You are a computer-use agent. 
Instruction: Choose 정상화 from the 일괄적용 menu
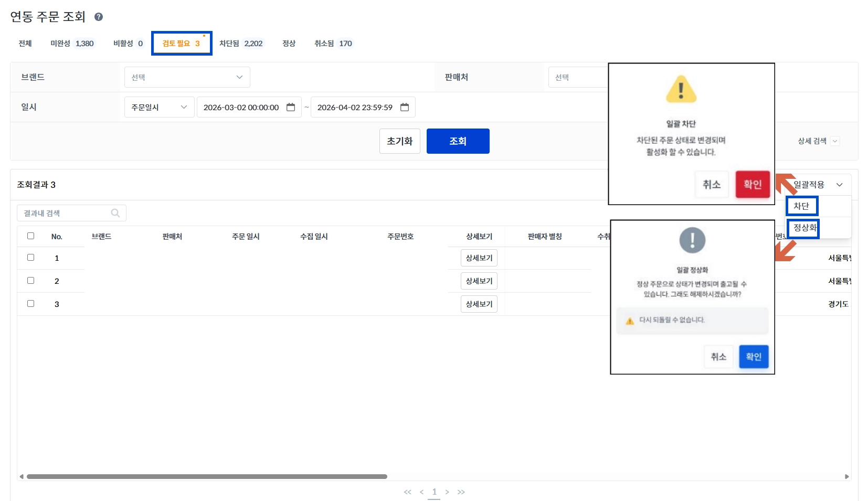coord(804,228)
